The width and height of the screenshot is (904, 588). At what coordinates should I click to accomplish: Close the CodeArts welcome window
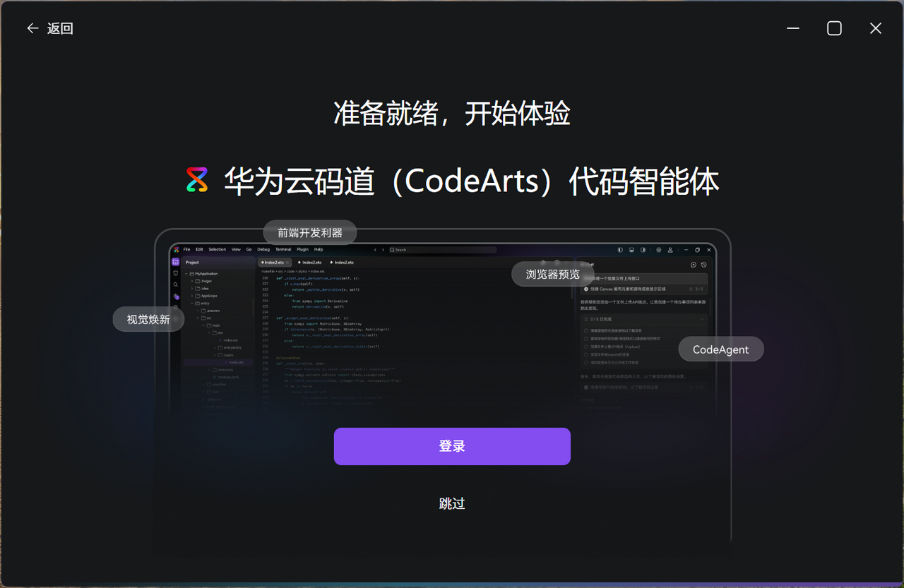pyautogui.click(x=876, y=28)
